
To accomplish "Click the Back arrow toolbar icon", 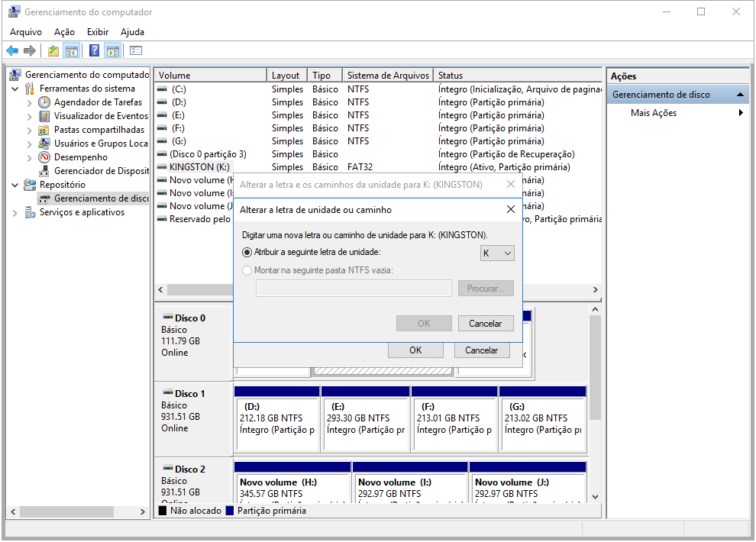I will tap(12, 51).
